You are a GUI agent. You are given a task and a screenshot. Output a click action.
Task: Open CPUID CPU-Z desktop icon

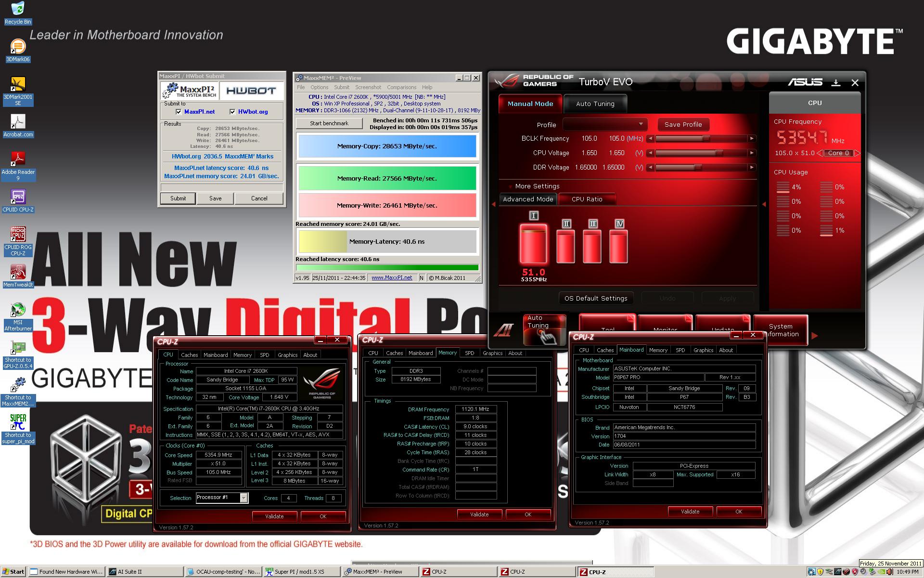[x=18, y=201]
